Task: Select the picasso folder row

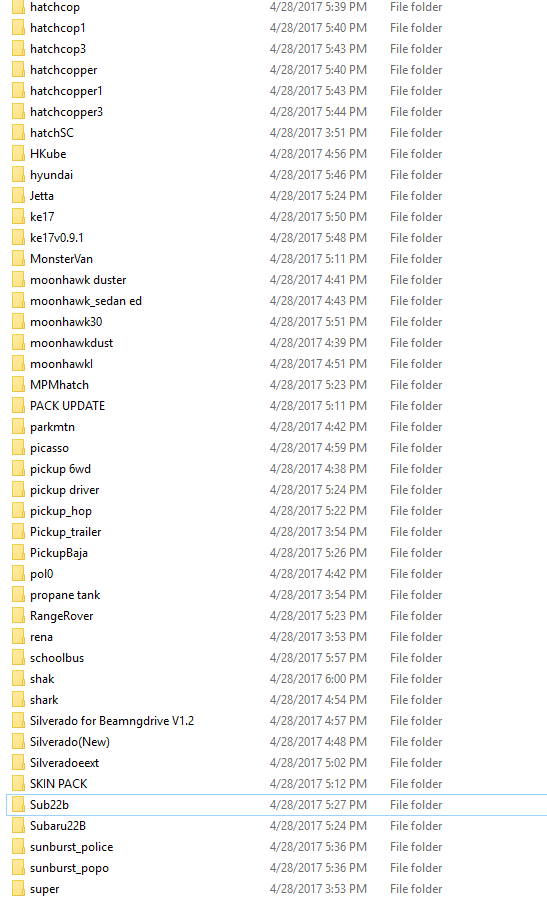Action: click(277, 448)
